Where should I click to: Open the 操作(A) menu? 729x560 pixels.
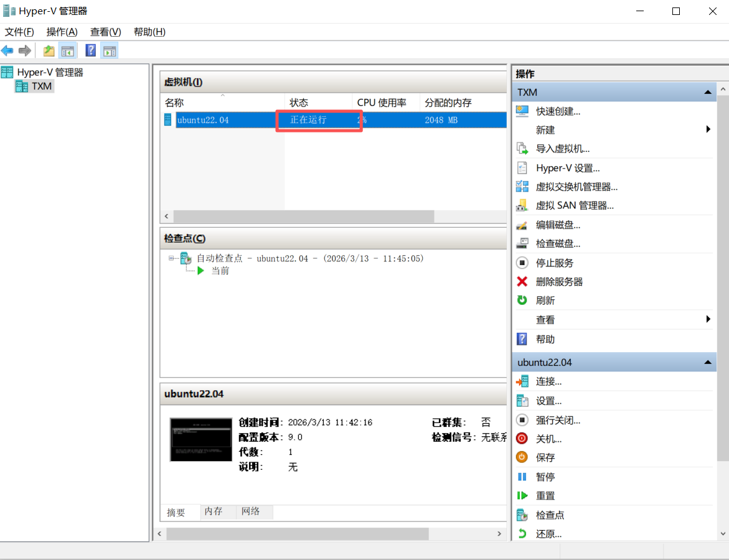[62, 32]
